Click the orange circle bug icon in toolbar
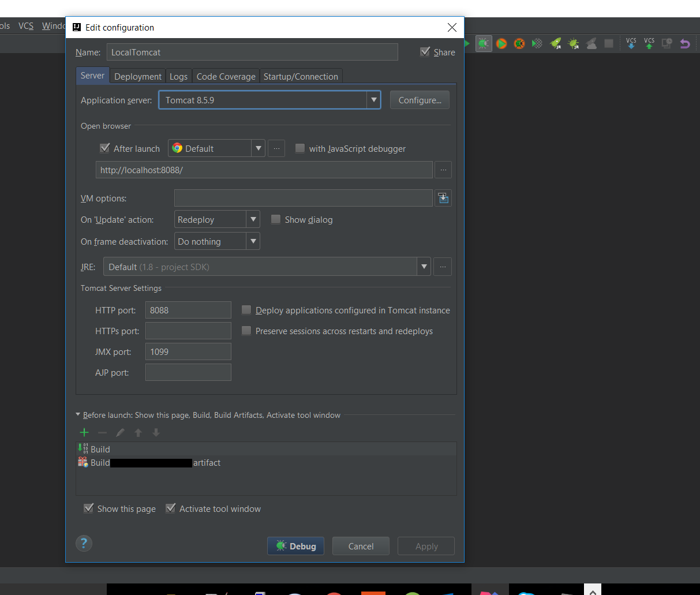This screenshot has height=595, width=700. (519, 43)
